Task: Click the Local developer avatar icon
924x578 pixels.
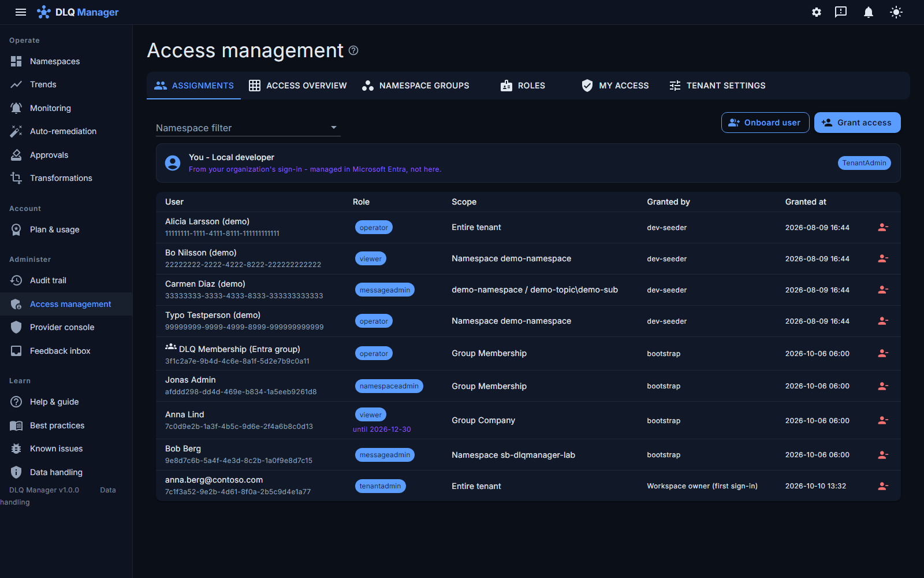Action: point(173,163)
